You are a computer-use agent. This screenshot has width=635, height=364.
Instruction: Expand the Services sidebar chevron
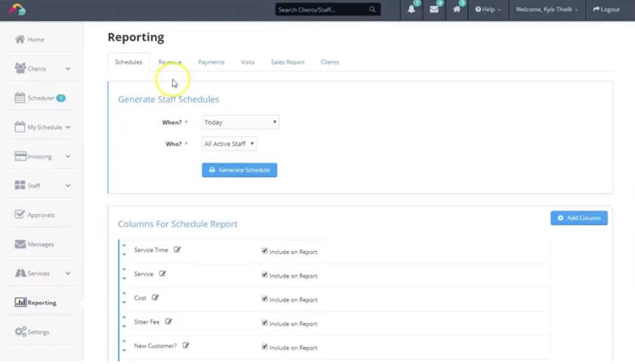(68, 273)
